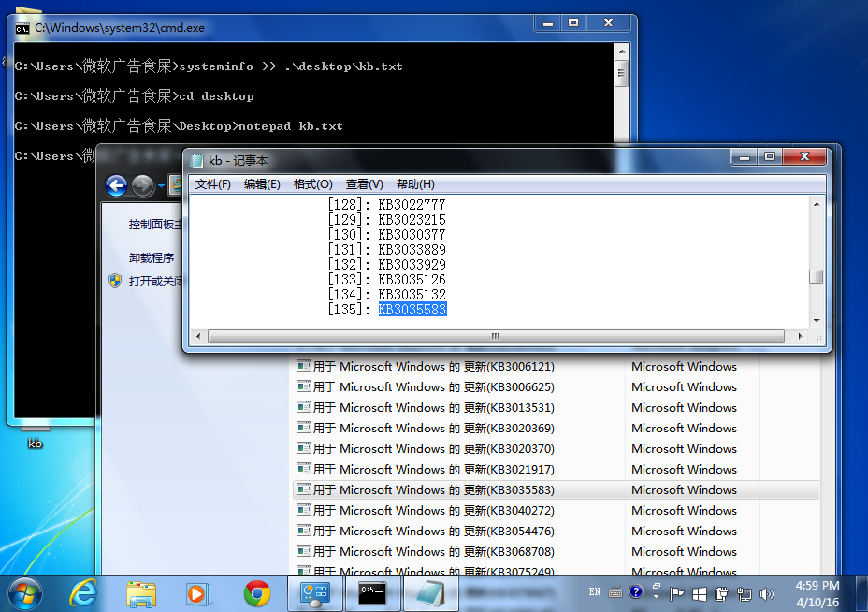868x612 pixels.
Task: Click the icon of the KB3013531 update row
Action: tap(303, 407)
